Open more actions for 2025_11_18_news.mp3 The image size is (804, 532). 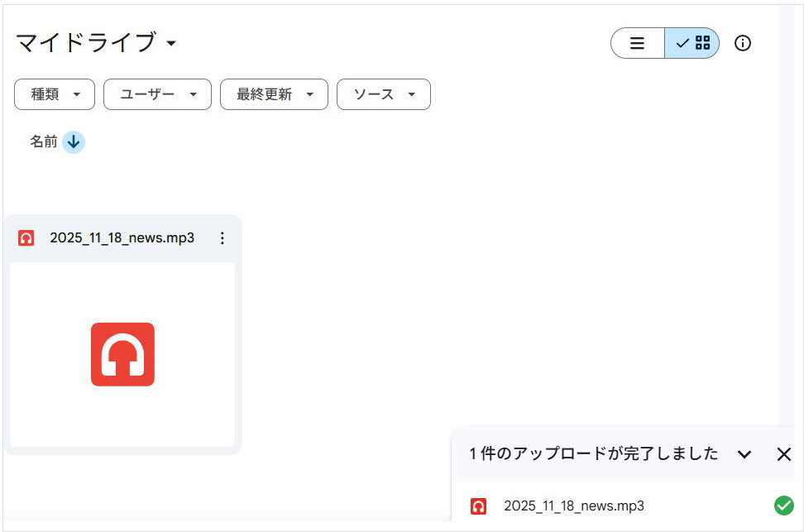point(222,238)
